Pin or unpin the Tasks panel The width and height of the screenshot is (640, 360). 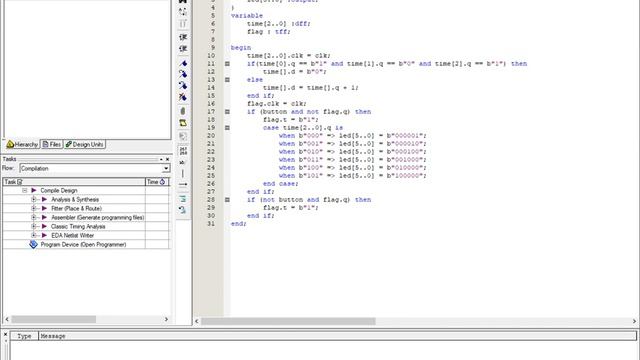click(x=161, y=159)
